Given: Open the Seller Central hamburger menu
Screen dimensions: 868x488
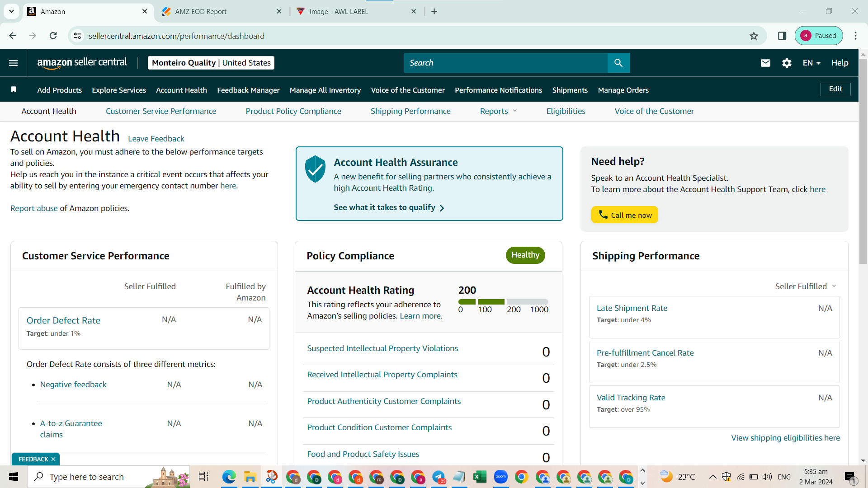Looking at the screenshot, I should click(x=14, y=63).
